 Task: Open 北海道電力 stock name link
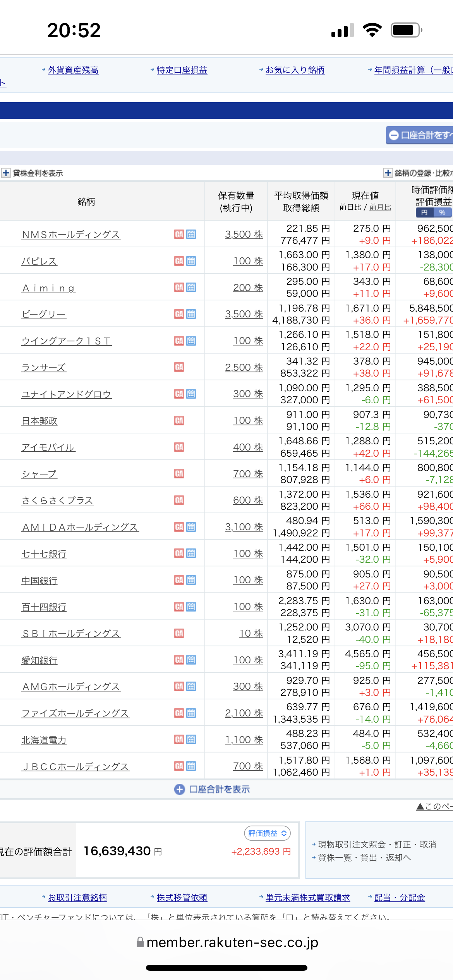point(44,740)
